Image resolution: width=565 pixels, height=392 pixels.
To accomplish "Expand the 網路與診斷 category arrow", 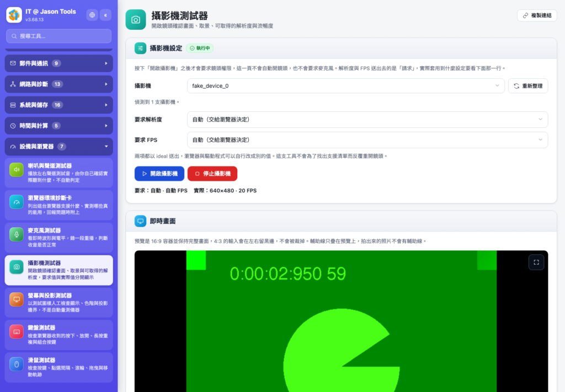I will [106, 84].
